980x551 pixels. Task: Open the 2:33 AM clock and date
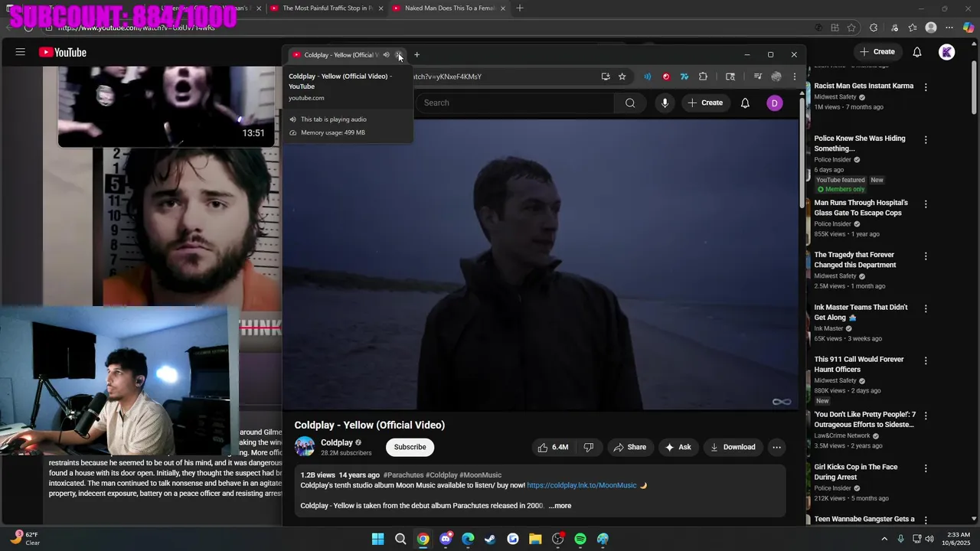[x=958, y=539]
